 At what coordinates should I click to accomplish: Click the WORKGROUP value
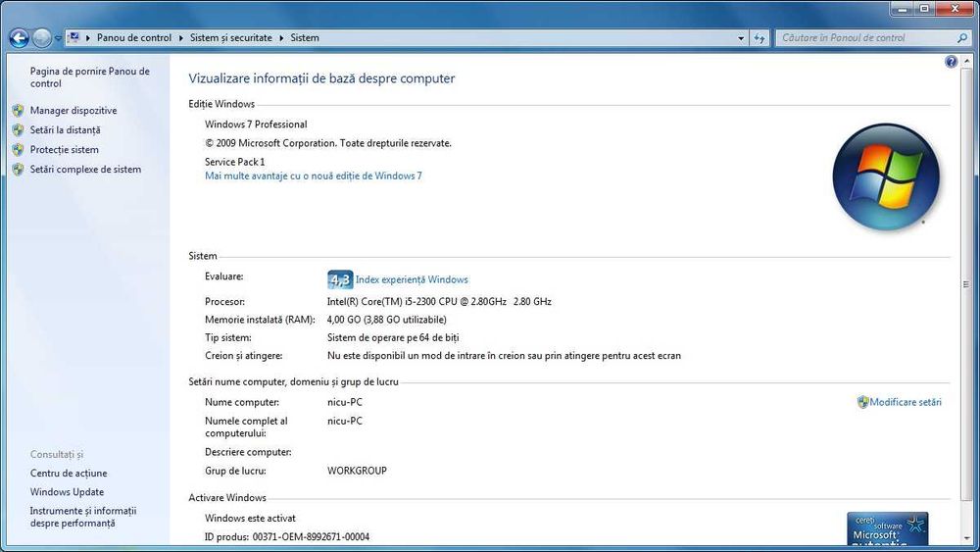pyautogui.click(x=357, y=471)
